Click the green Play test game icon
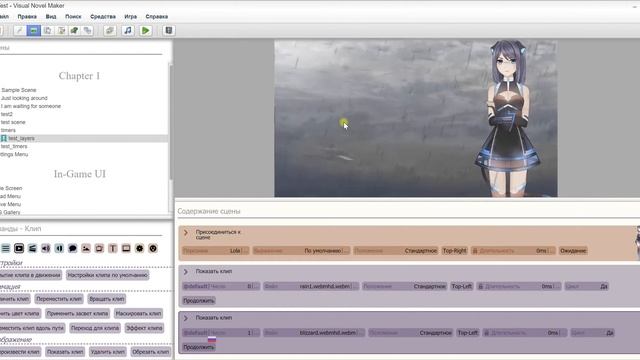 click(145, 31)
